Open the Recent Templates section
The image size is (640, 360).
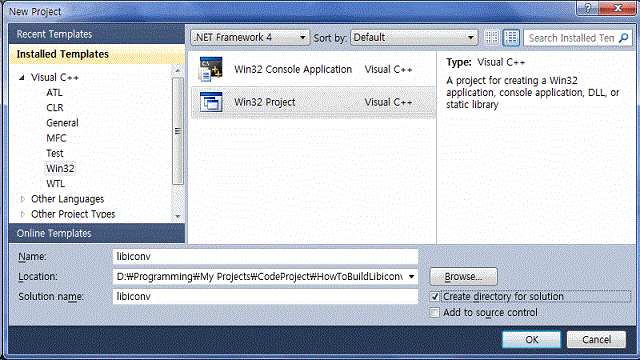coord(97,34)
